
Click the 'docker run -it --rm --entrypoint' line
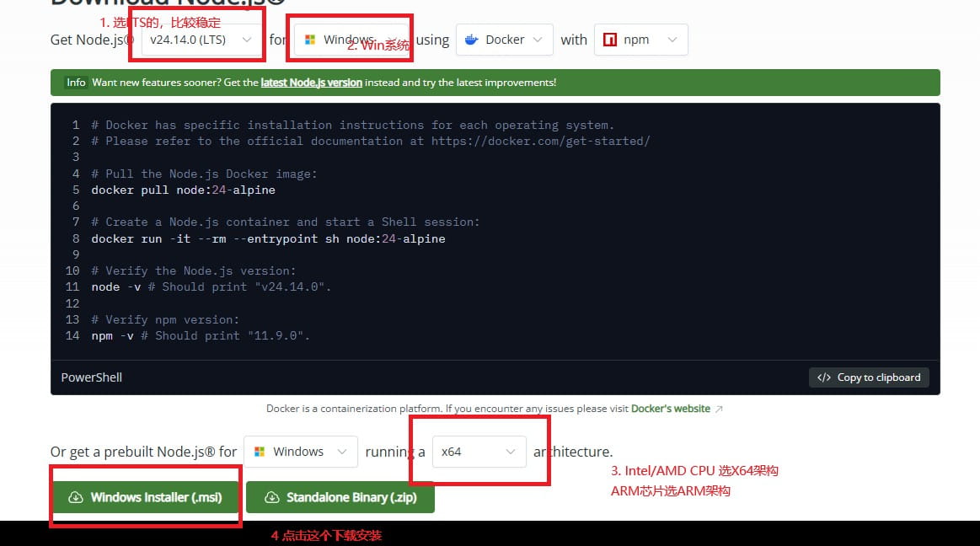pyautogui.click(x=268, y=238)
